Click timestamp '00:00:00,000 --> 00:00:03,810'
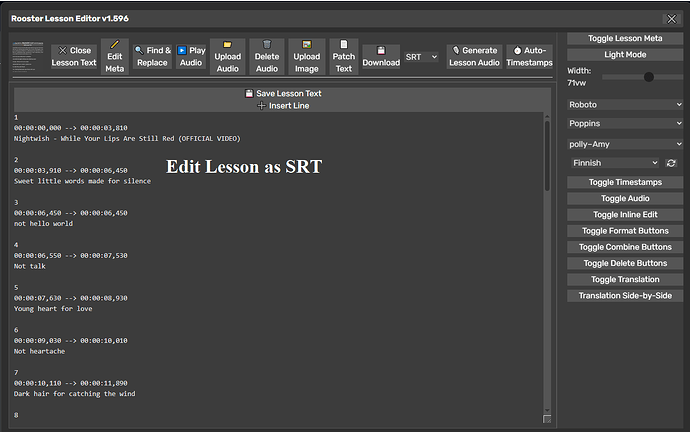690x432 pixels. pos(70,128)
